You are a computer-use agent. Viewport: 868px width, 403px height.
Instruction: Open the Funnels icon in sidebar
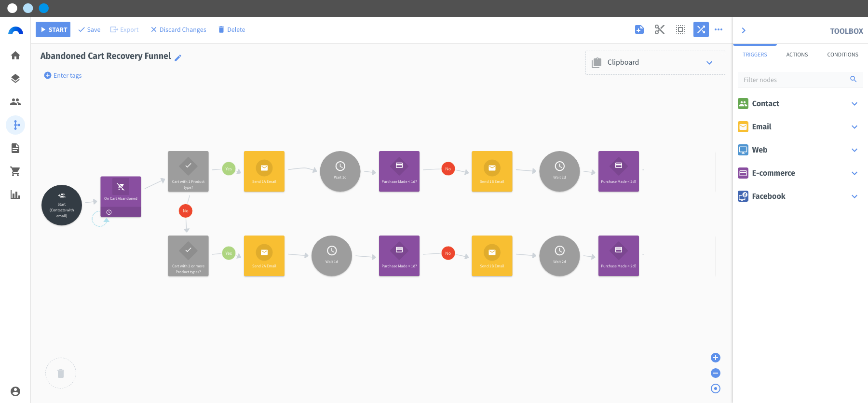(x=15, y=125)
